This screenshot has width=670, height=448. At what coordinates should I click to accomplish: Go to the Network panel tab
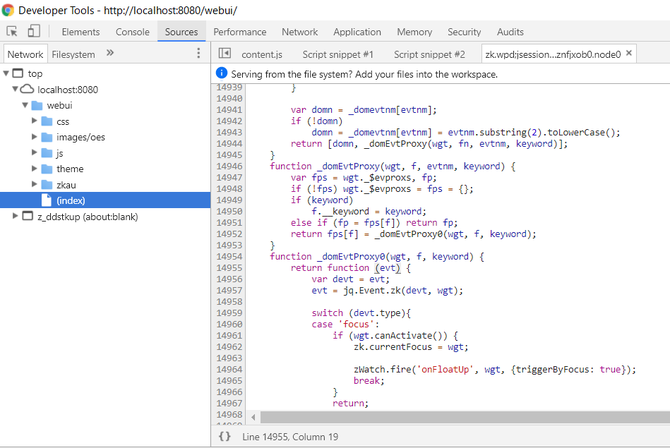click(x=300, y=32)
